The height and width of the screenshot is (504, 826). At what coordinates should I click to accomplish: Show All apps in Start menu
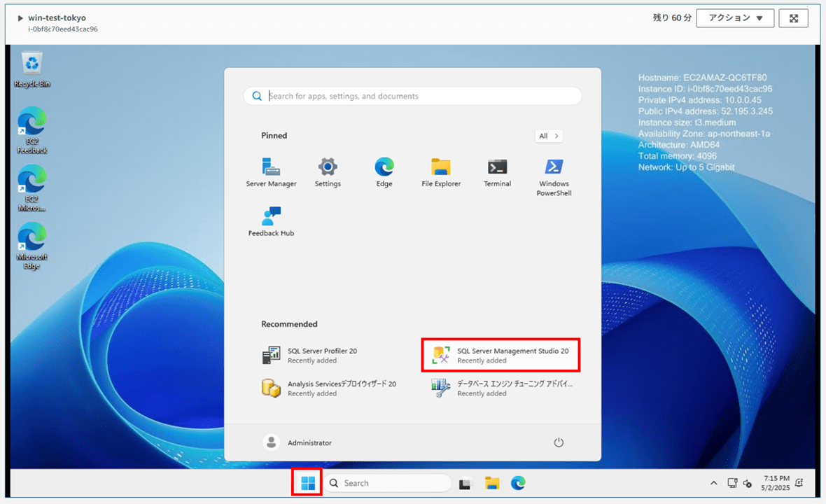[x=549, y=136]
